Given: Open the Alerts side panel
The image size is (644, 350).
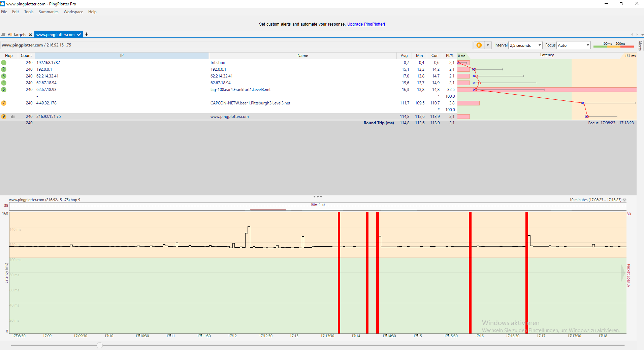Looking at the screenshot, I should (640, 45).
